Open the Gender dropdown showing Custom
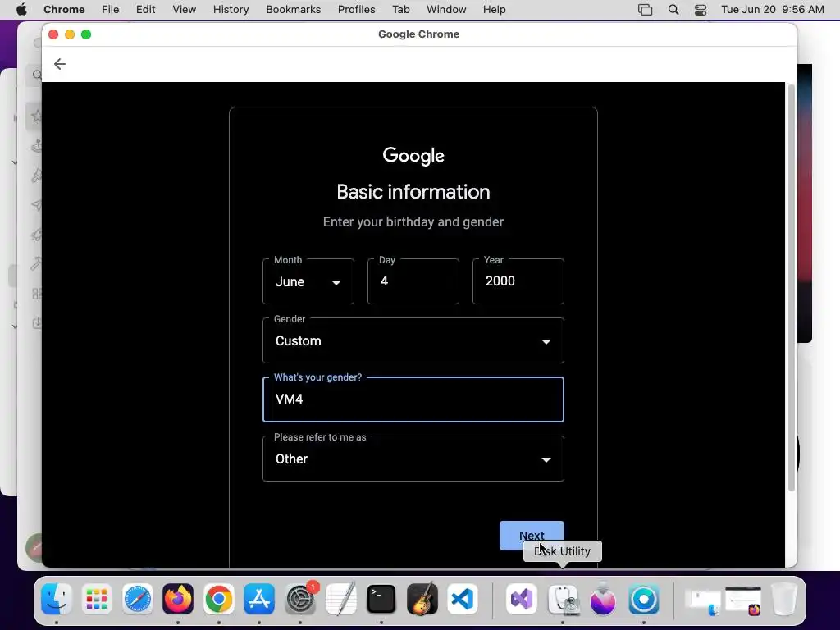 pyautogui.click(x=413, y=340)
